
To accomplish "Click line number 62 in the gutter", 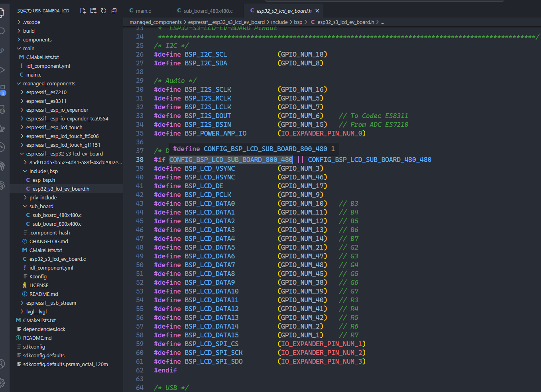I will 140,370.
